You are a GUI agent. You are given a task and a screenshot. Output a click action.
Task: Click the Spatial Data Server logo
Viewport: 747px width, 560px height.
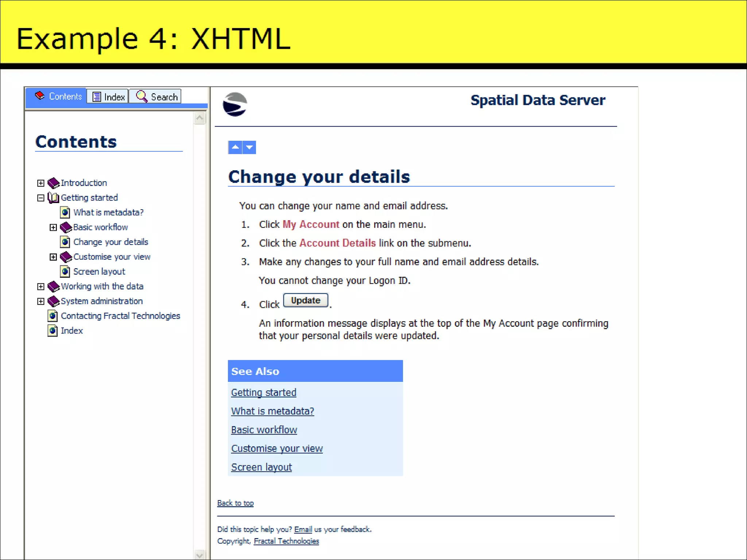[x=235, y=105]
